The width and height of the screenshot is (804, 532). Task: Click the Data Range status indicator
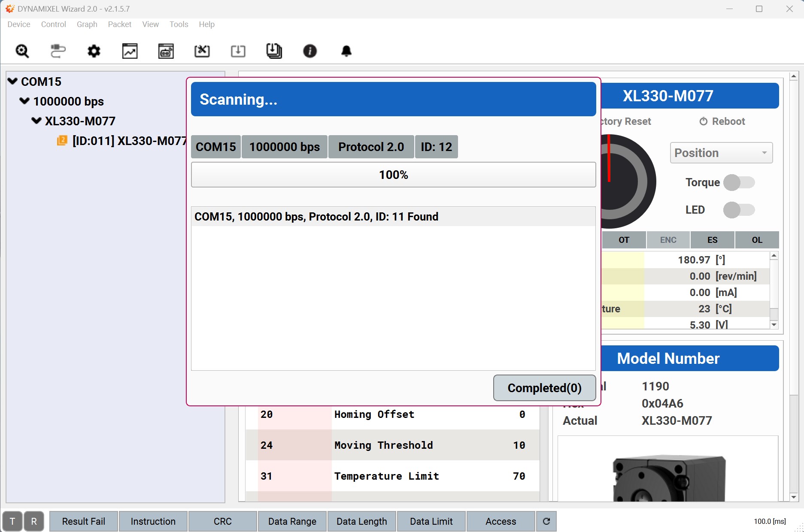coord(292,521)
